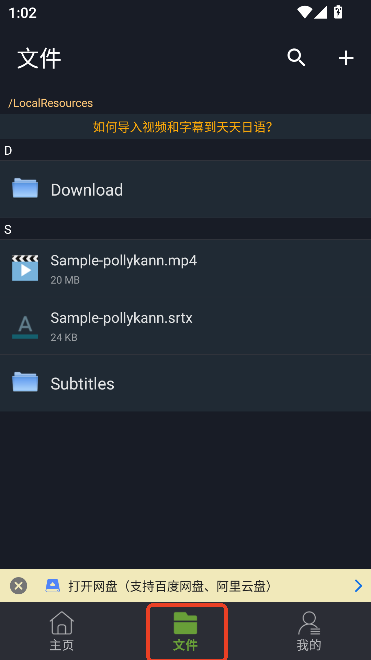Open Sample-pollykann.srtx file name
The image size is (371, 660).
pos(121,318)
